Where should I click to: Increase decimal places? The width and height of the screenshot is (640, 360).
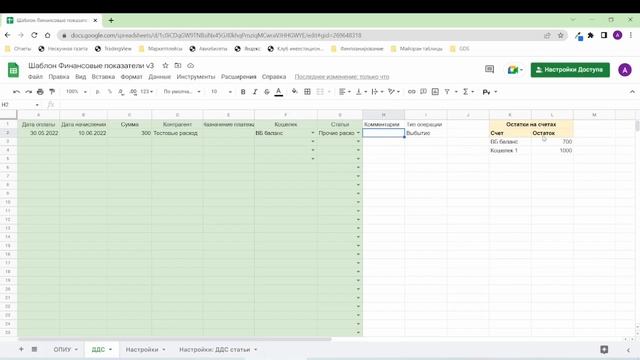coord(133,92)
